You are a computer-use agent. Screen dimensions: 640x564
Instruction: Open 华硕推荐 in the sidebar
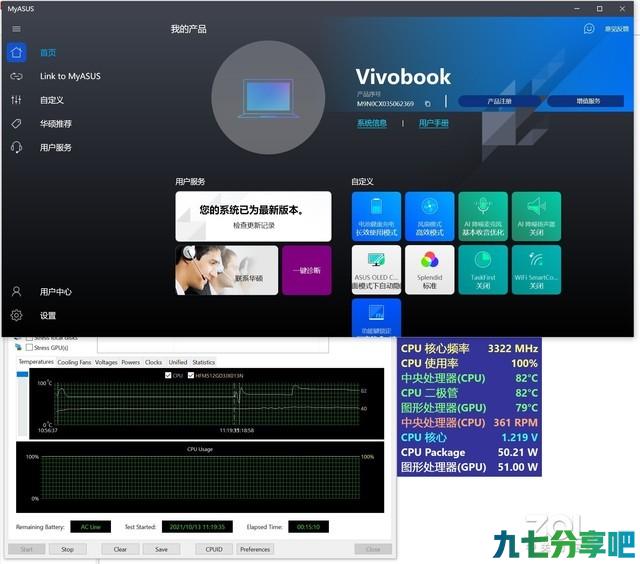[x=56, y=124]
